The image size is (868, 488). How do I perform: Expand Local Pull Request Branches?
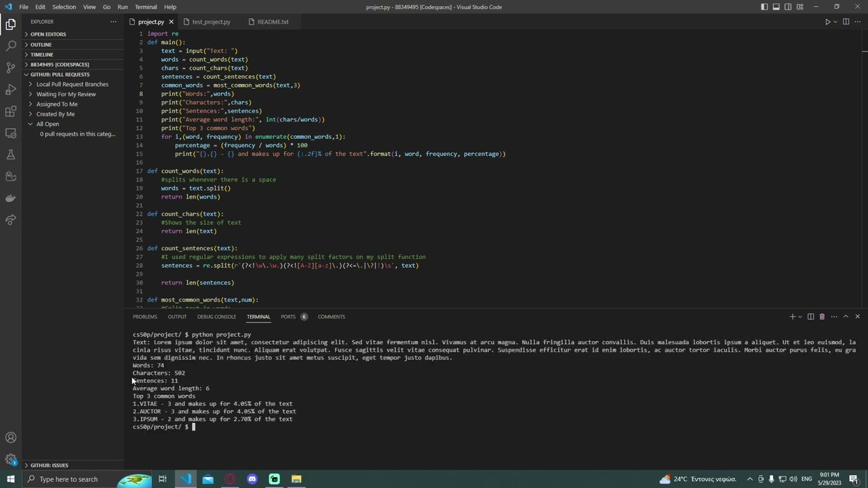coord(73,84)
